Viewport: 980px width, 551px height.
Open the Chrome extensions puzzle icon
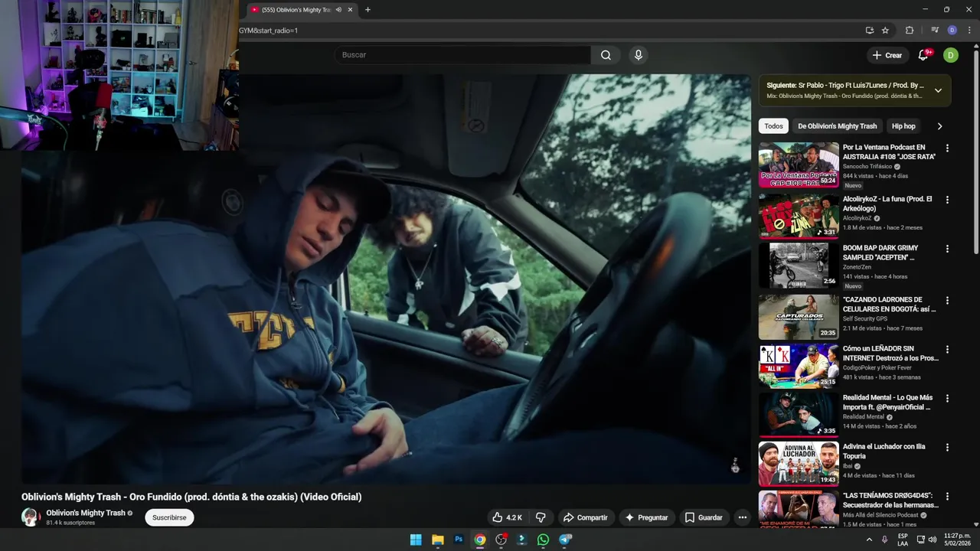click(x=910, y=31)
